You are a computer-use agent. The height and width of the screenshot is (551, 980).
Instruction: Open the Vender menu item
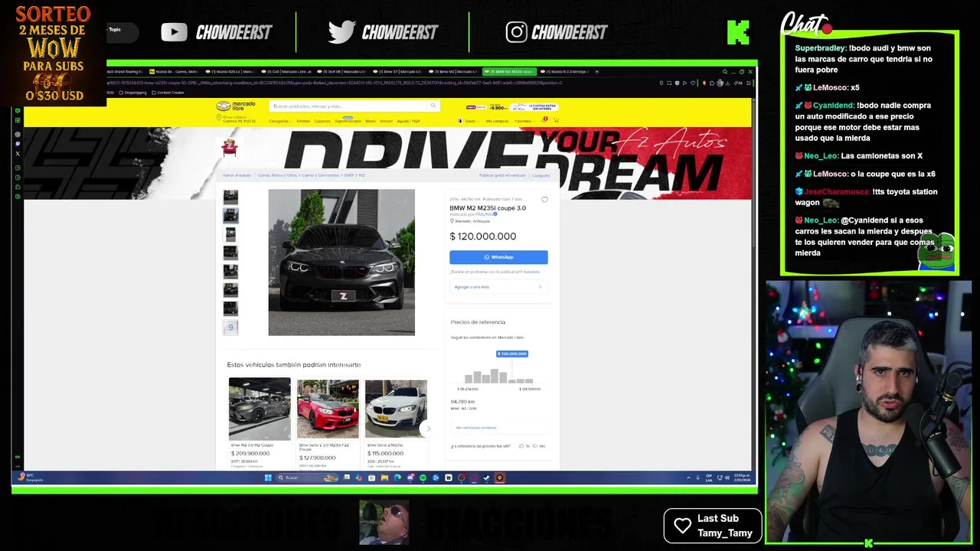point(386,121)
